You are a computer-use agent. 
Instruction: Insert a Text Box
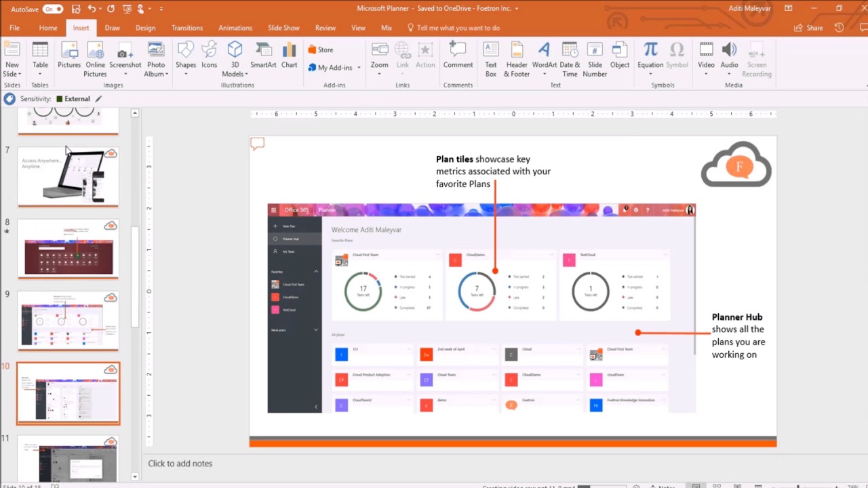click(x=491, y=59)
